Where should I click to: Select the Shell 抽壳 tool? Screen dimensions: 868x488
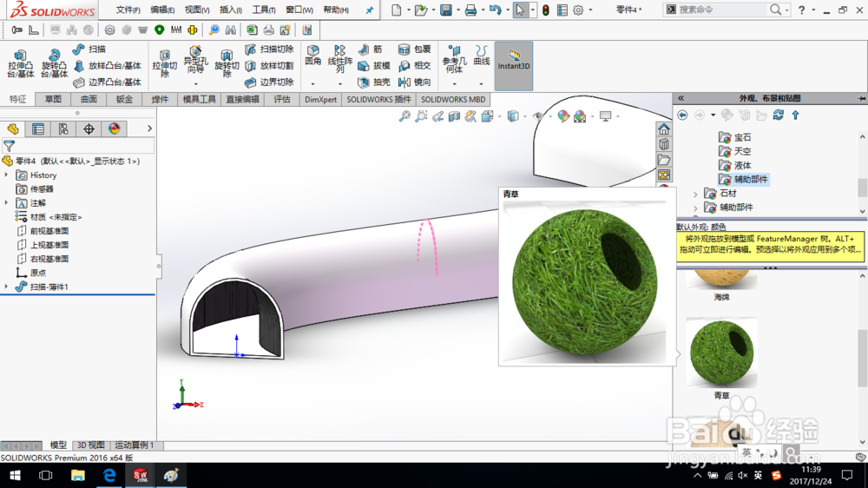(x=374, y=82)
